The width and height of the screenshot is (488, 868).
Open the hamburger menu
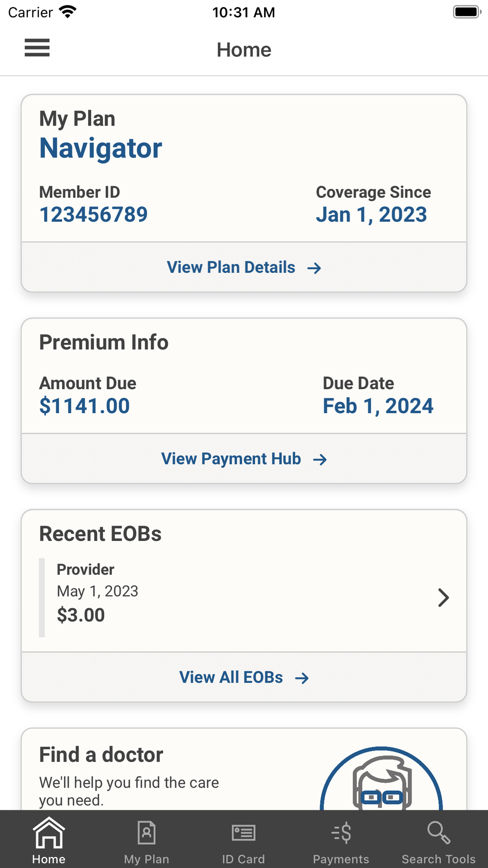coord(37,48)
